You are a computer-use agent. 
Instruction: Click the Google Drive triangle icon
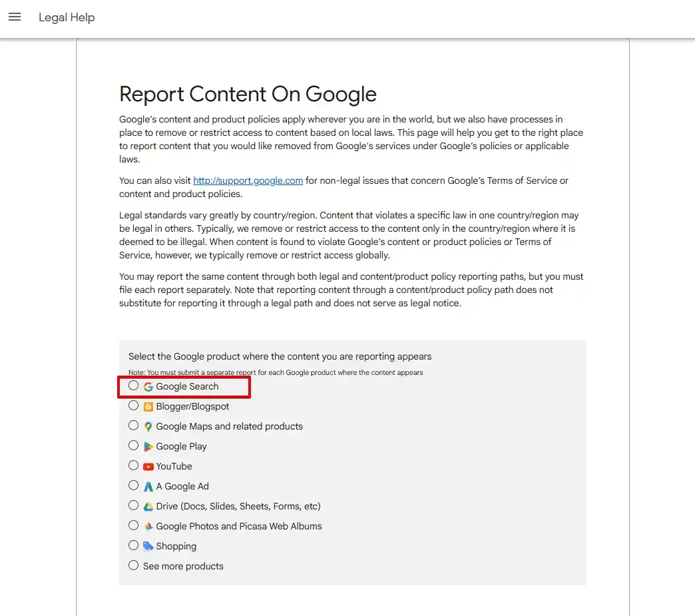[x=148, y=507]
